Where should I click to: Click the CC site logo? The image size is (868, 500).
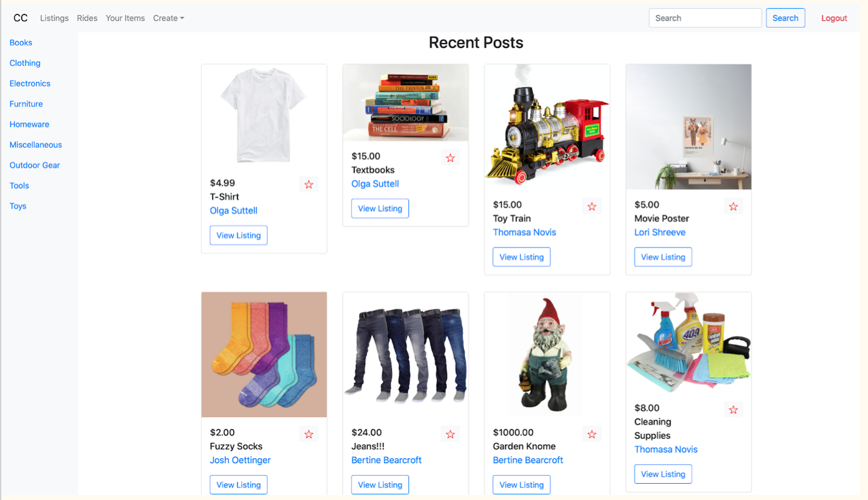pyautogui.click(x=21, y=18)
